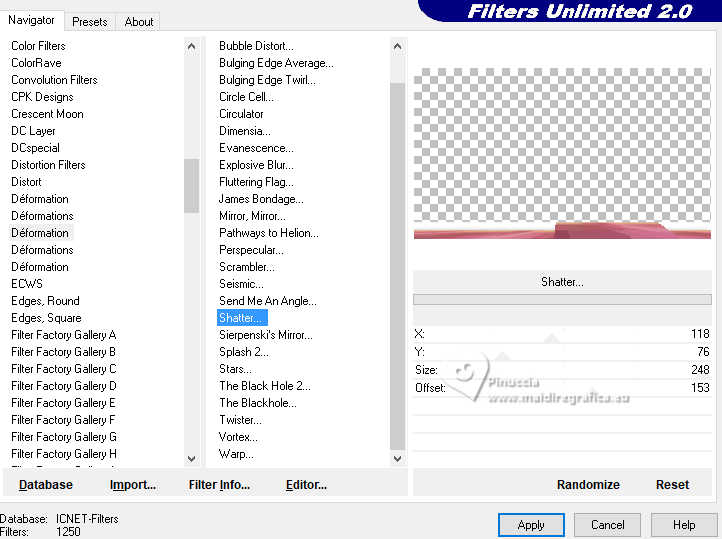This screenshot has height=539, width=722.
Task: Choose Circle Cell... filter
Action: pyautogui.click(x=246, y=97)
